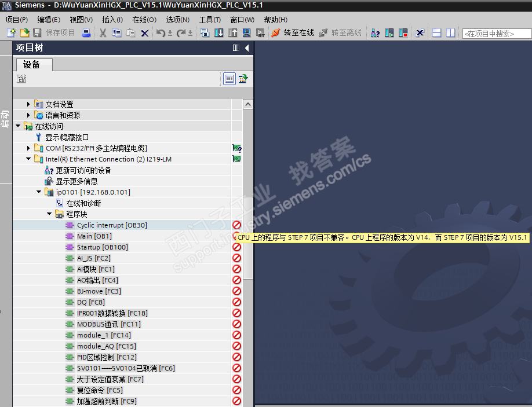The height and width of the screenshot is (407, 532).
Task: Click the status icon beside the COM interface
Action: pyautogui.click(x=237, y=148)
